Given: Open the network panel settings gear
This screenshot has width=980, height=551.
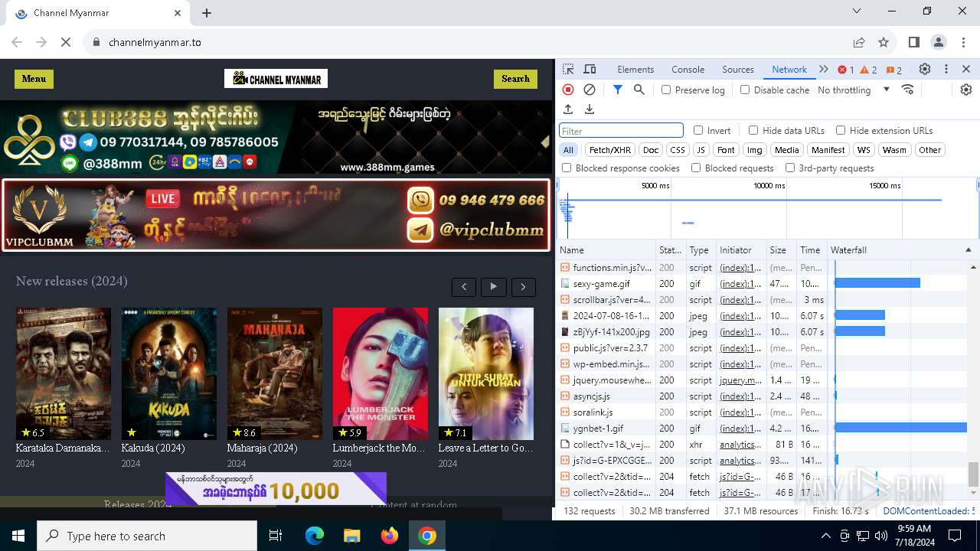Looking at the screenshot, I should pos(966,90).
